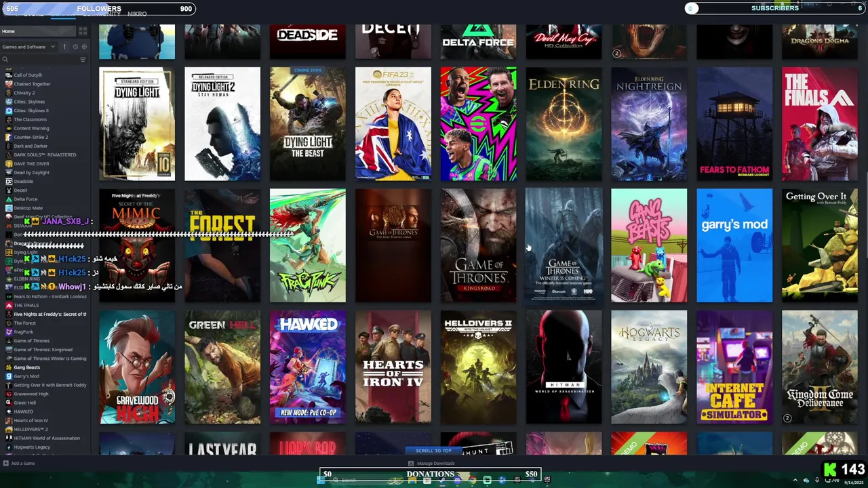This screenshot has height=488, width=868.
Task: Open Manage Downloads at the bottom
Action: tap(431, 464)
